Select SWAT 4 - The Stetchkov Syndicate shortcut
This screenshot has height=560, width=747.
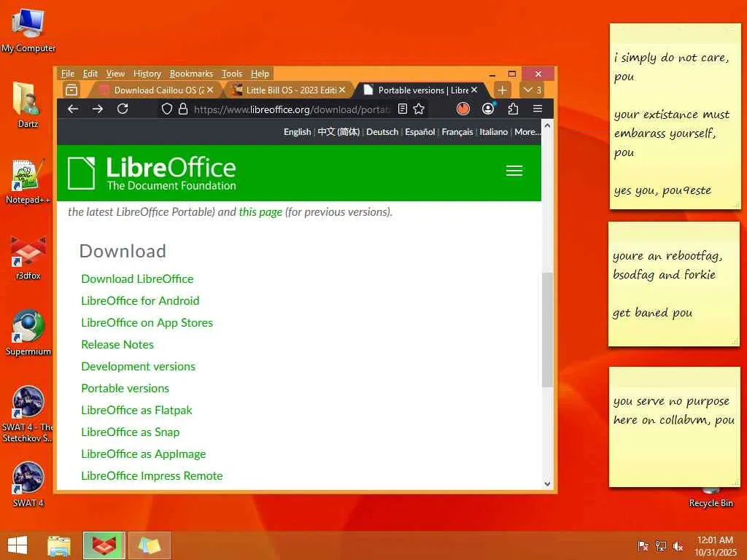pos(28,414)
